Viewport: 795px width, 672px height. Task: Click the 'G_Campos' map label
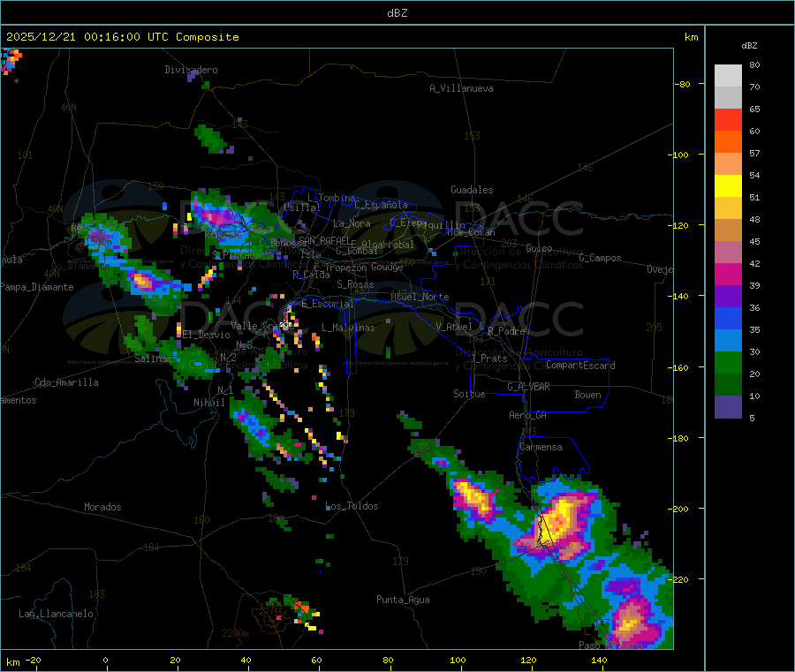point(601,258)
